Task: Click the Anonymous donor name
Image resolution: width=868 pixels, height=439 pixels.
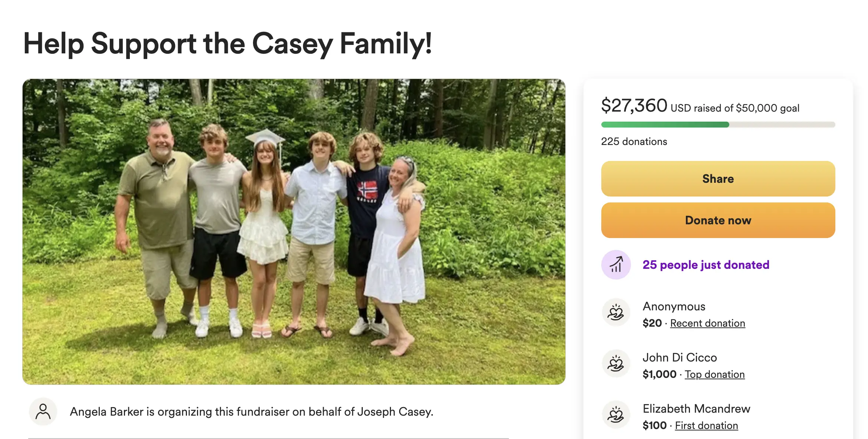Action: click(x=674, y=306)
